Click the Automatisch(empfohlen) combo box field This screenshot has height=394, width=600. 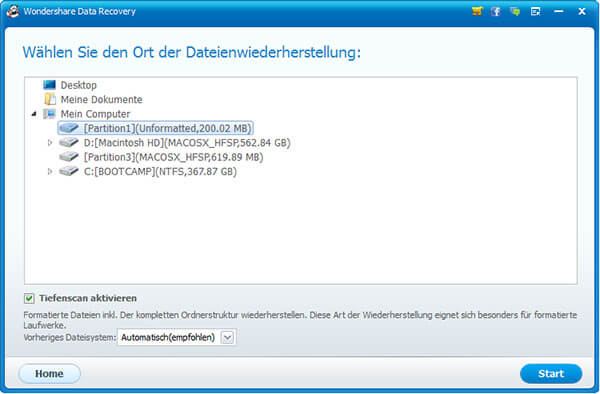(177, 337)
